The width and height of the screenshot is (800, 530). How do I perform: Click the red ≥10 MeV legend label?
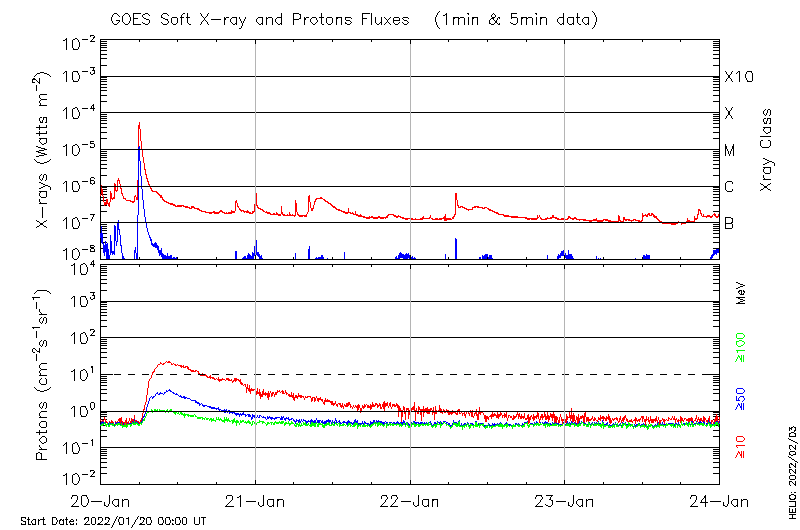(741, 447)
